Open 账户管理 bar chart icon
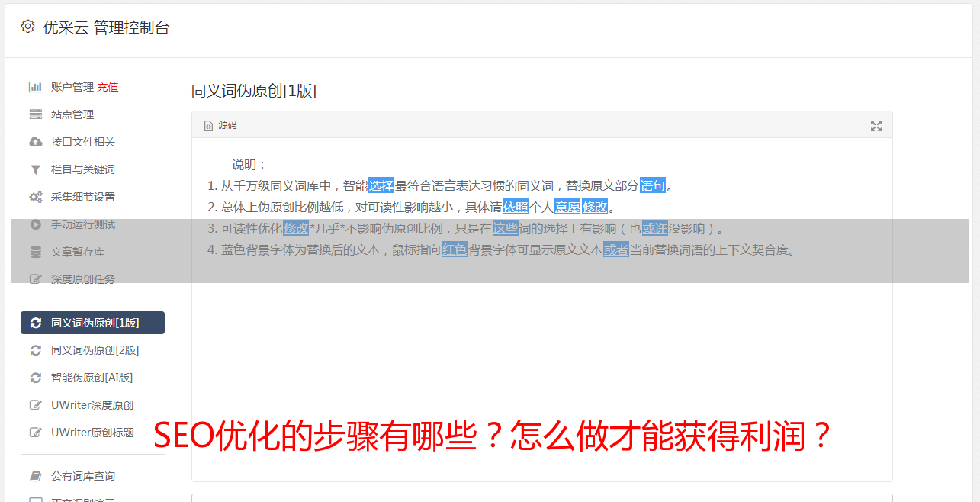The height and width of the screenshot is (502, 980). pos(35,87)
